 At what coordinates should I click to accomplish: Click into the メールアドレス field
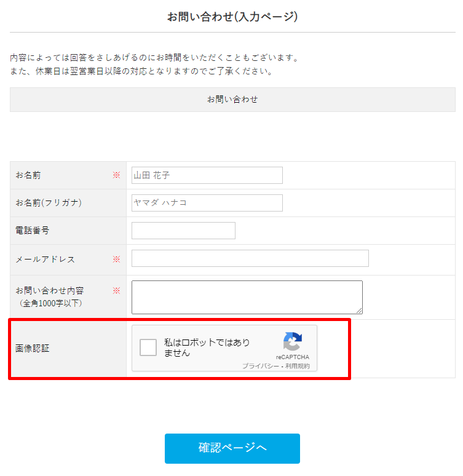pos(250,258)
